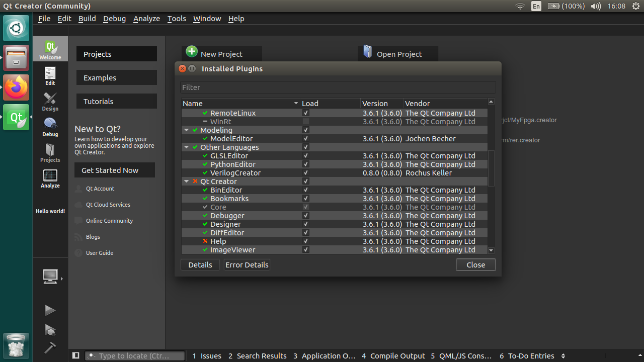Enable the WinRt plugin Load checkbox

click(305, 121)
